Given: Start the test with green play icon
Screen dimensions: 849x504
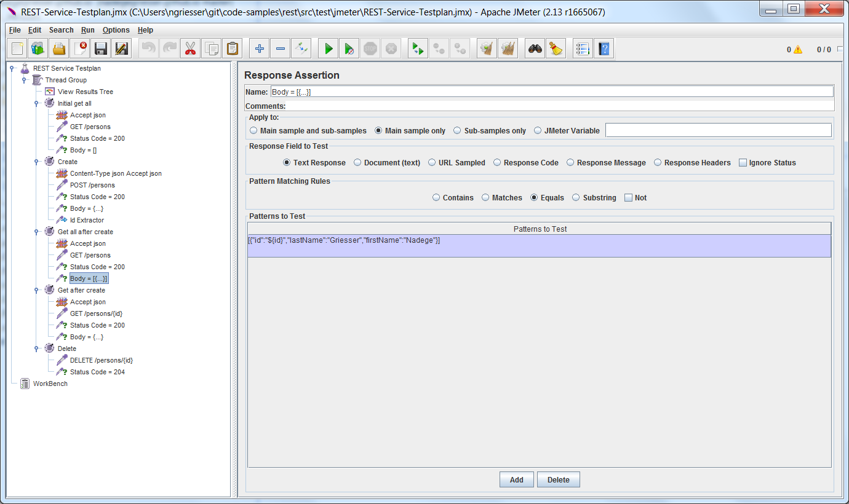Looking at the screenshot, I should (x=329, y=49).
